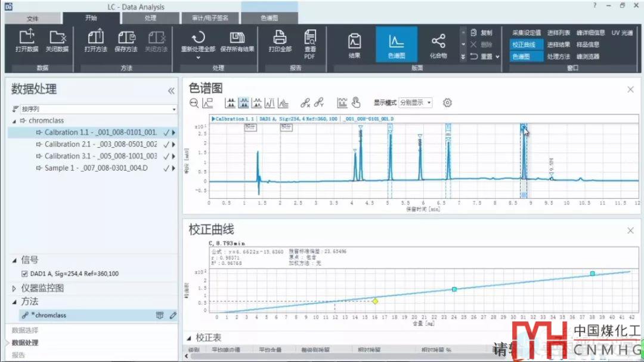Click the zoom-out magnifier in chromatogram toolbar
Image resolution: width=644 pixels, height=362 pixels.
point(194,103)
